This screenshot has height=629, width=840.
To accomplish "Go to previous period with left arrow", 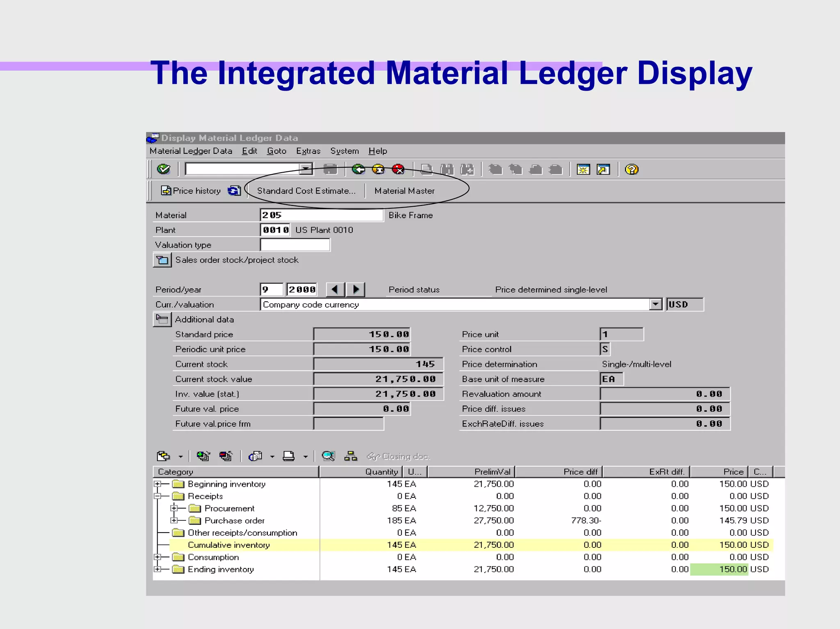I will pos(335,289).
